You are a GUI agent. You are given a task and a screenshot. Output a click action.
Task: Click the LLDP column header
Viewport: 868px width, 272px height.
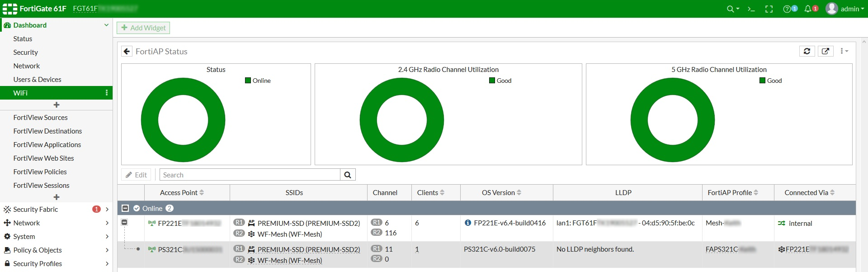pos(623,193)
